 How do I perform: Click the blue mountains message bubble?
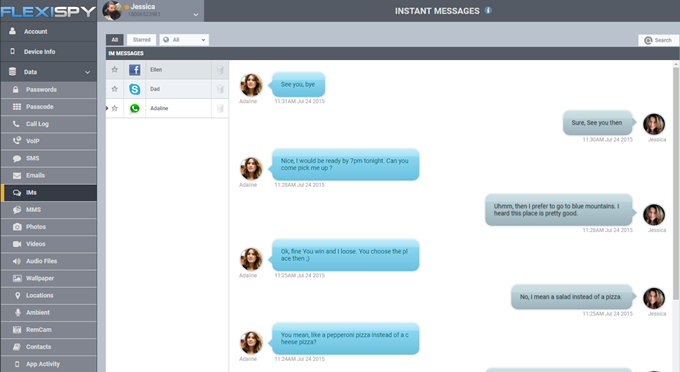click(560, 210)
